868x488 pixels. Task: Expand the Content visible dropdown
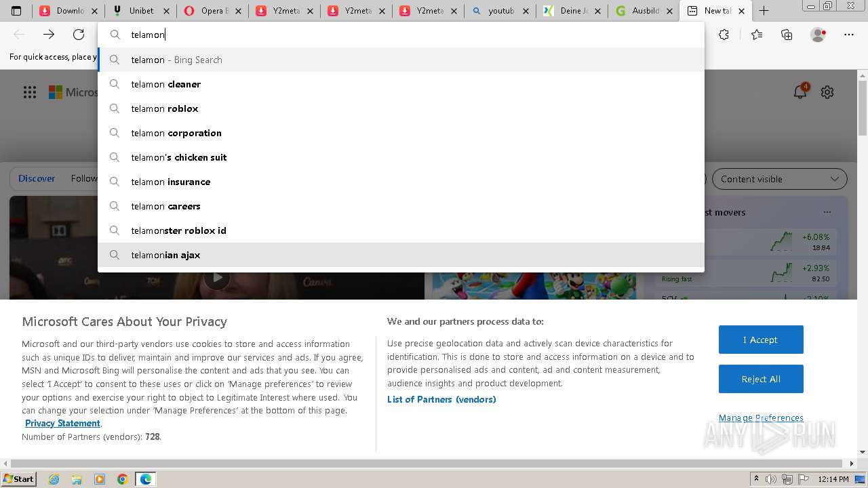click(x=779, y=179)
